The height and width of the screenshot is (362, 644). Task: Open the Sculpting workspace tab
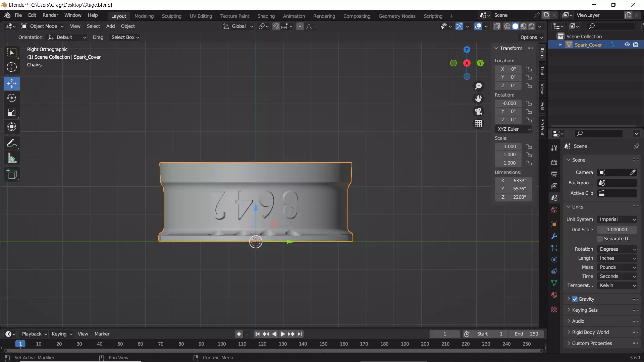(x=171, y=16)
